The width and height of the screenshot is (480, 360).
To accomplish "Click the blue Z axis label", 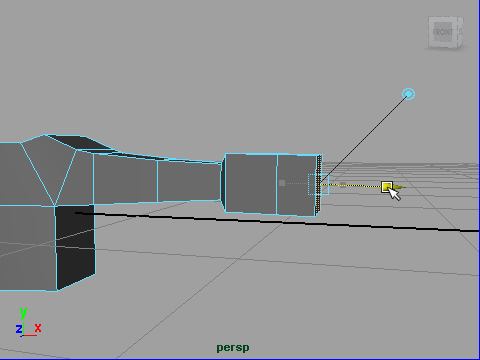I will click(x=19, y=329).
